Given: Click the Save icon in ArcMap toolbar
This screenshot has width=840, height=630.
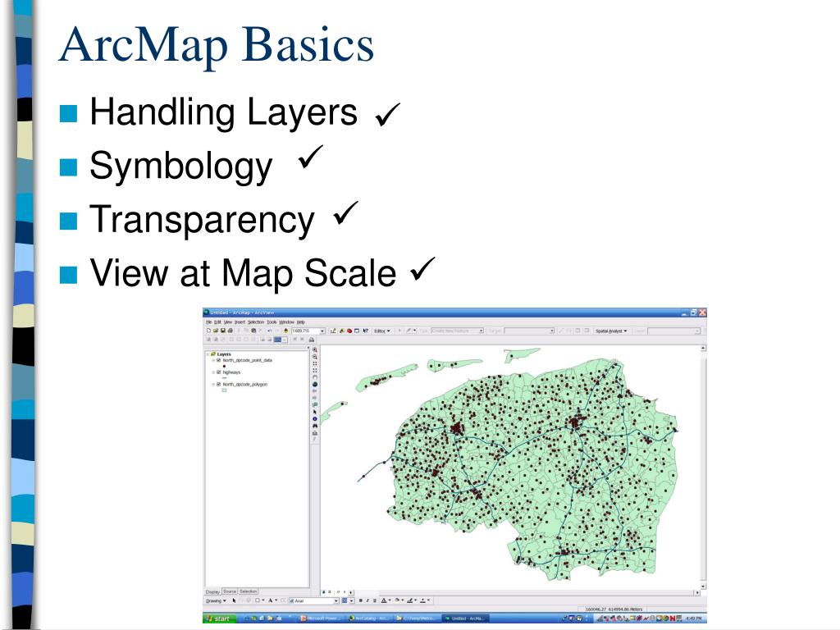Looking at the screenshot, I should pos(223,331).
